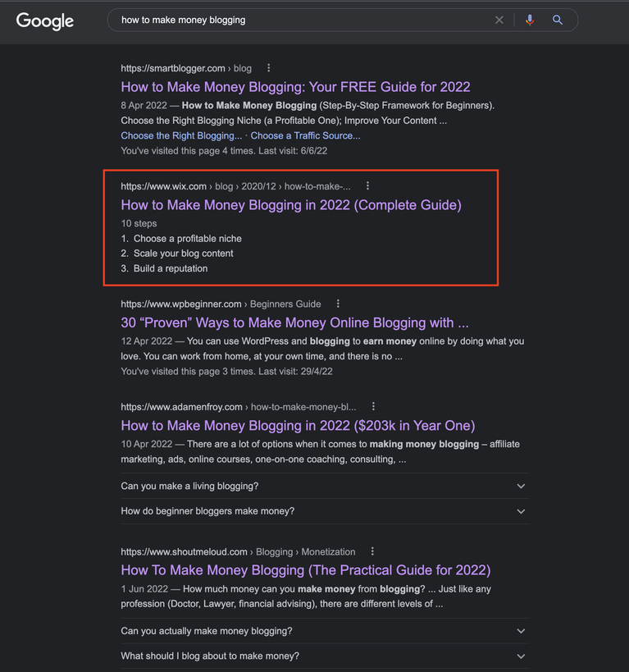Screen dimensions: 629x672
Task: Click "You've visited this page 4 times" note
Action: click(224, 151)
